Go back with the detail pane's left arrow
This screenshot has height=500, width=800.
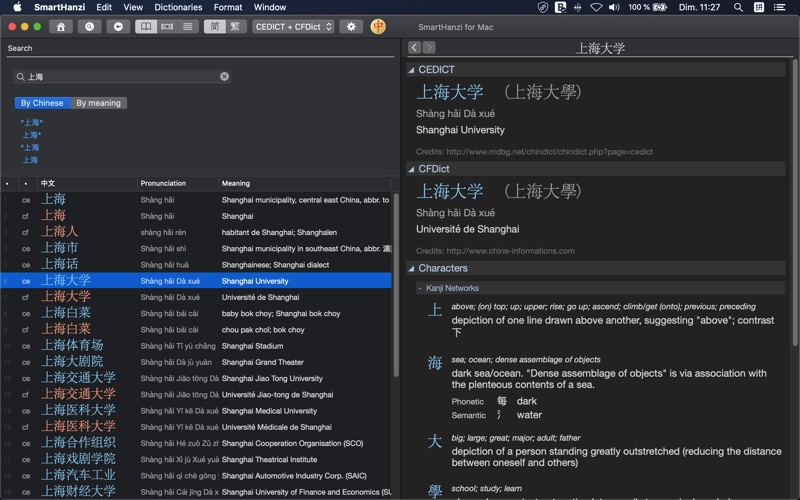pos(414,47)
